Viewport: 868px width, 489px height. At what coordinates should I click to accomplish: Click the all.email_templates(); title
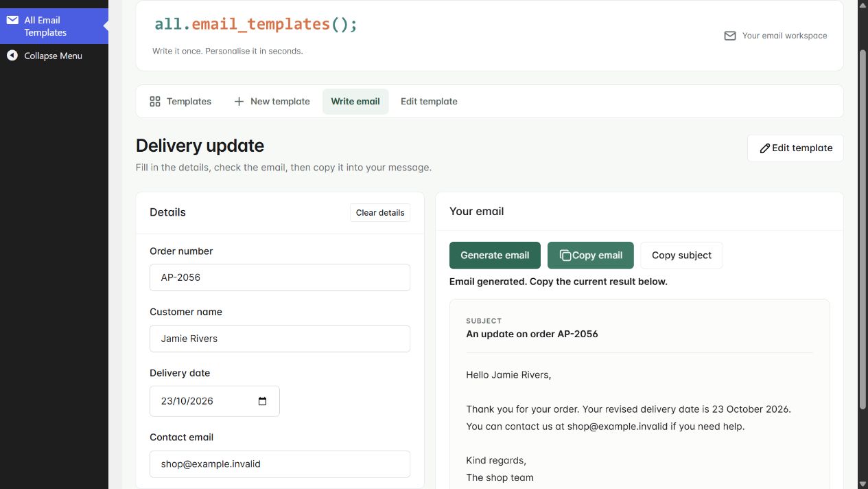point(256,24)
